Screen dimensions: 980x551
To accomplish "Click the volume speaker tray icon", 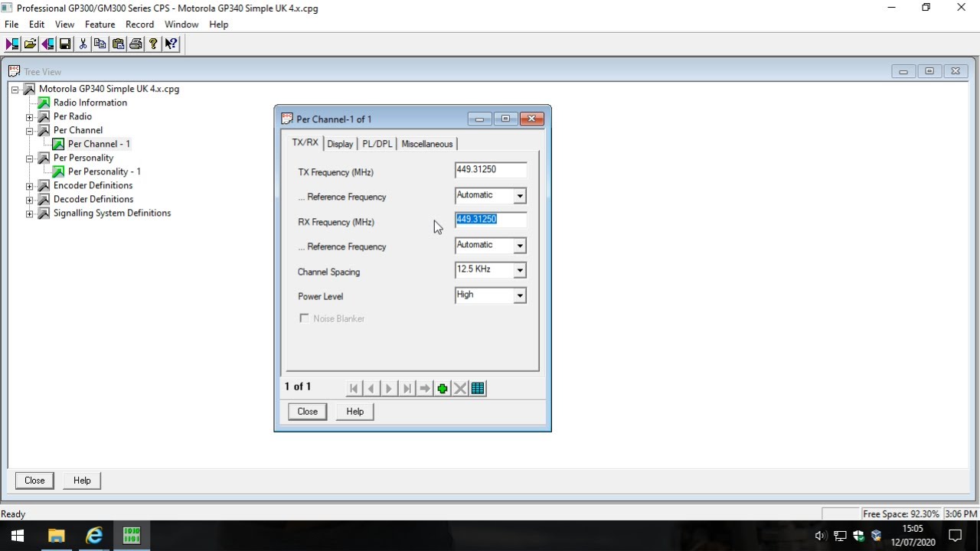I will coord(821,536).
